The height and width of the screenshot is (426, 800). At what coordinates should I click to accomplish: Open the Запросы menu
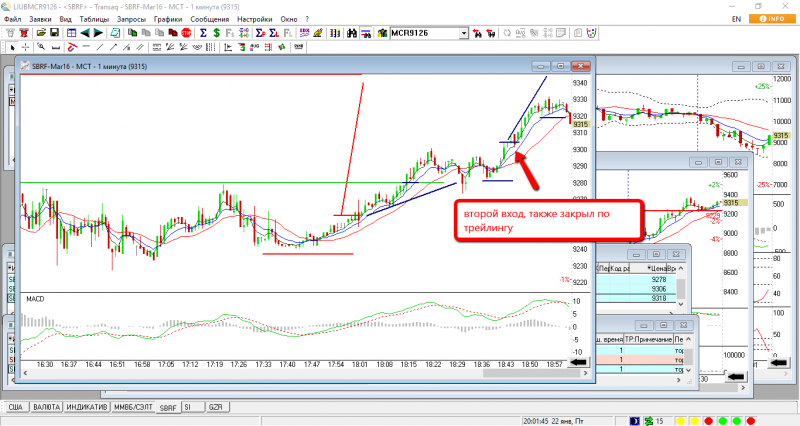pyautogui.click(x=131, y=19)
